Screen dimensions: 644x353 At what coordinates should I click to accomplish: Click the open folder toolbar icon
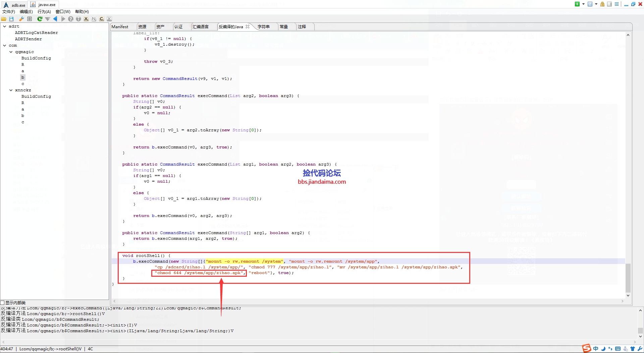point(4,19)
